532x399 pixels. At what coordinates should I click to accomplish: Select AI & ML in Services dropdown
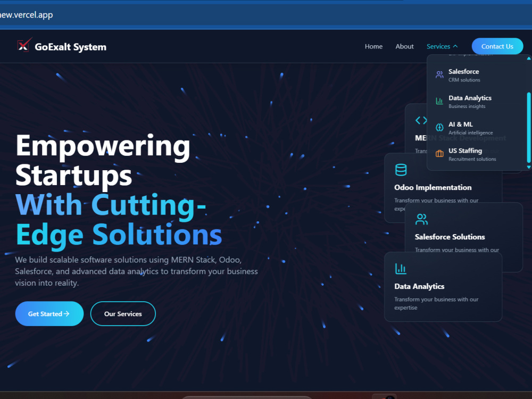coord(477,128)
